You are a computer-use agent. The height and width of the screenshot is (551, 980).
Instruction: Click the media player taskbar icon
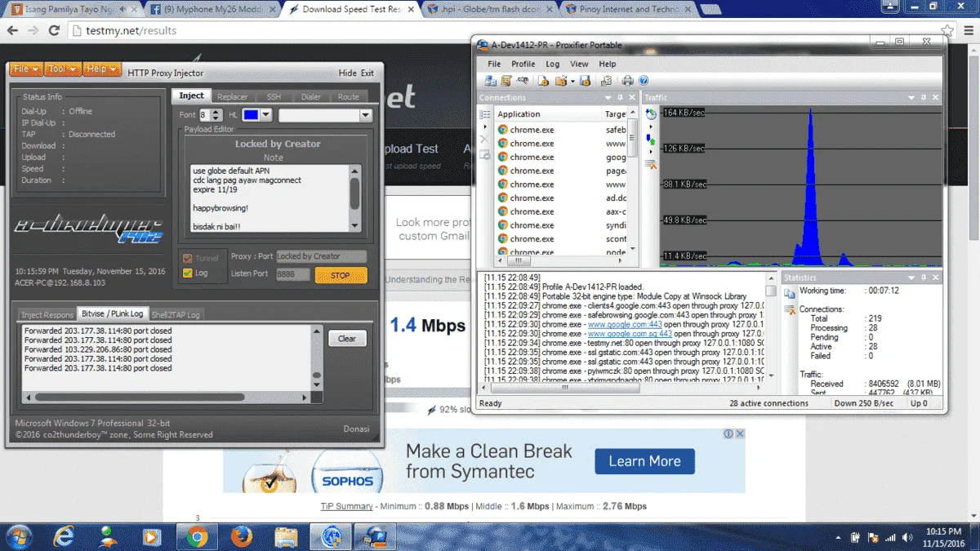[x=152, y=536]
